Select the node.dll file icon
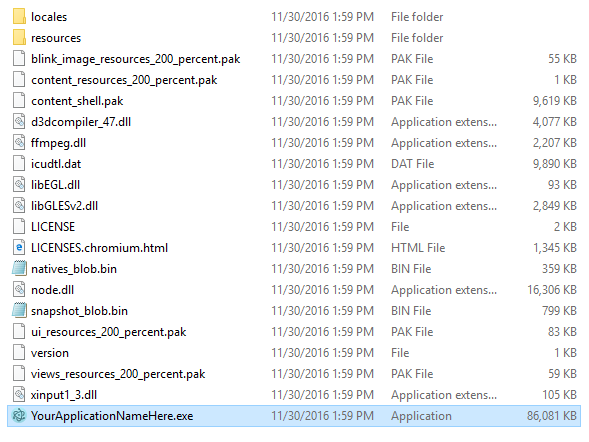 [19, 290]
